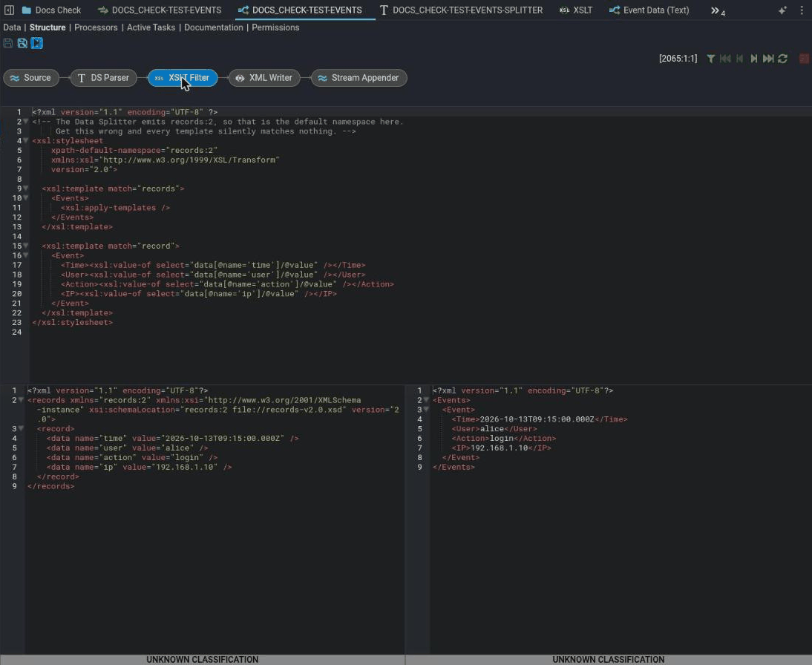
Task: Open the Event Data (Text) tab
Action: coord(649,10)
